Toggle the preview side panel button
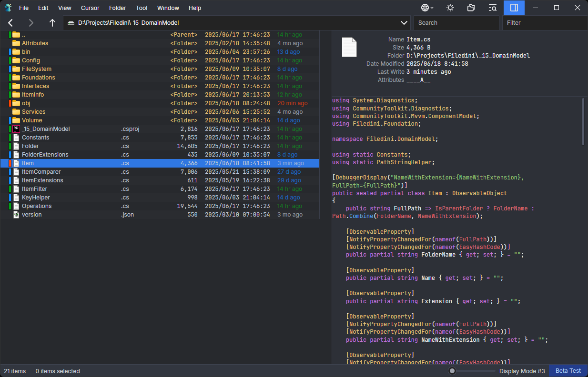 514,8
